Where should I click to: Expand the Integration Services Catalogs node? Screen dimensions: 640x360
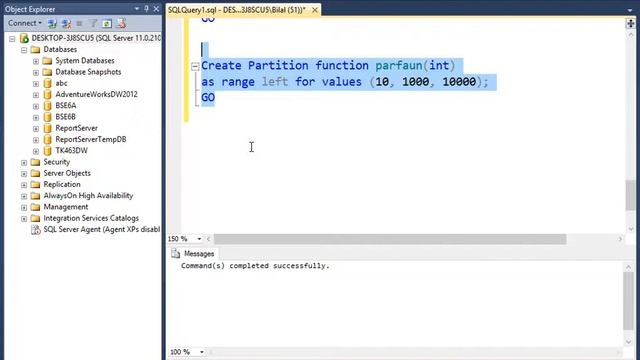pos(24,219)
